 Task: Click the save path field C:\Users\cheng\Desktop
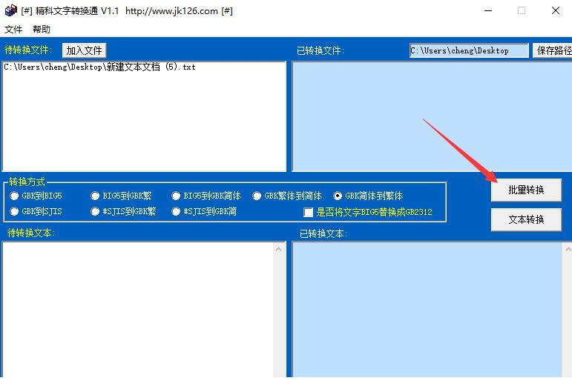469,50
